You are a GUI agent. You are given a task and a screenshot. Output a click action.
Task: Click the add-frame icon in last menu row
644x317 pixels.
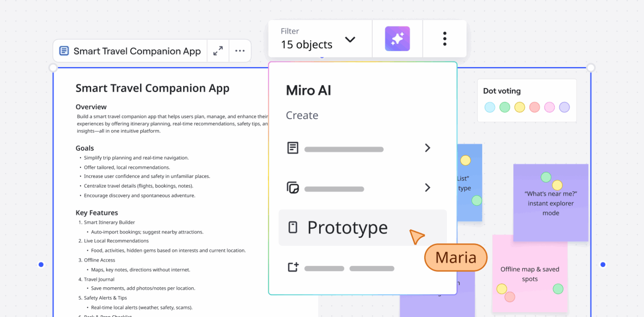(293, 267)
